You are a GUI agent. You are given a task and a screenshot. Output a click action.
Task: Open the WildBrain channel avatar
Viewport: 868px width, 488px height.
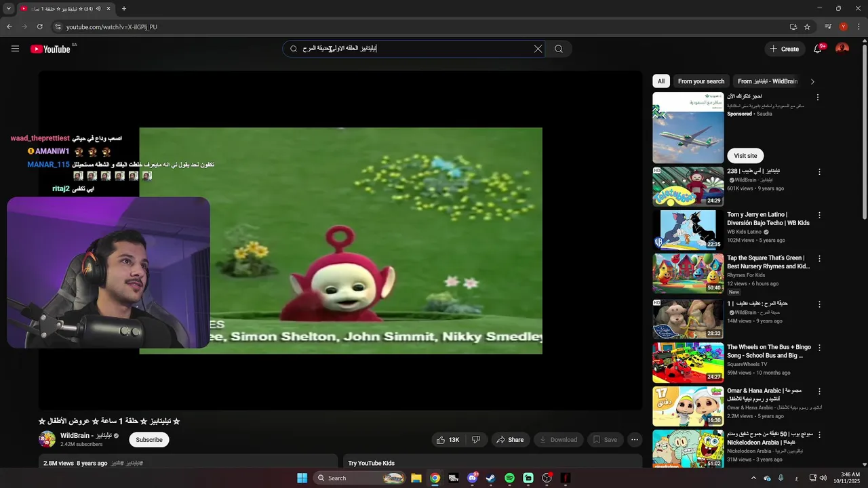click(x=47, y=439)
